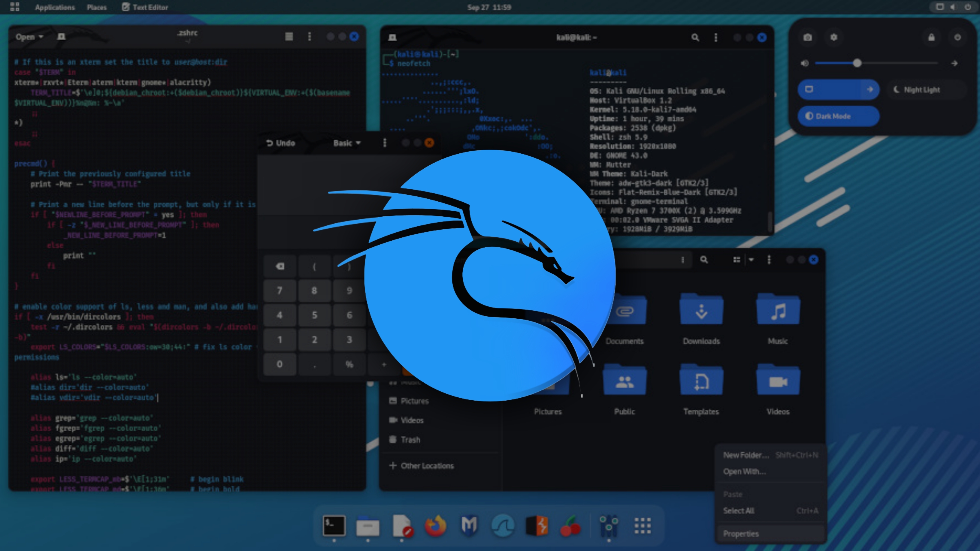Click the search icon in the terminal header
This screenshot has height=551, width=980.
(x=695, y=37)
